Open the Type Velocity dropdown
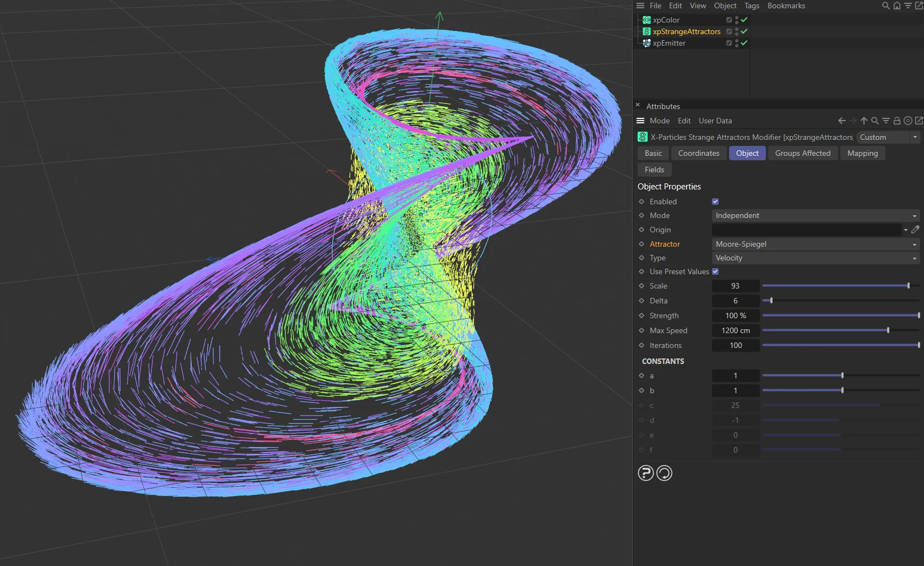This screenshot has width=924, height=566. [815, 258]
